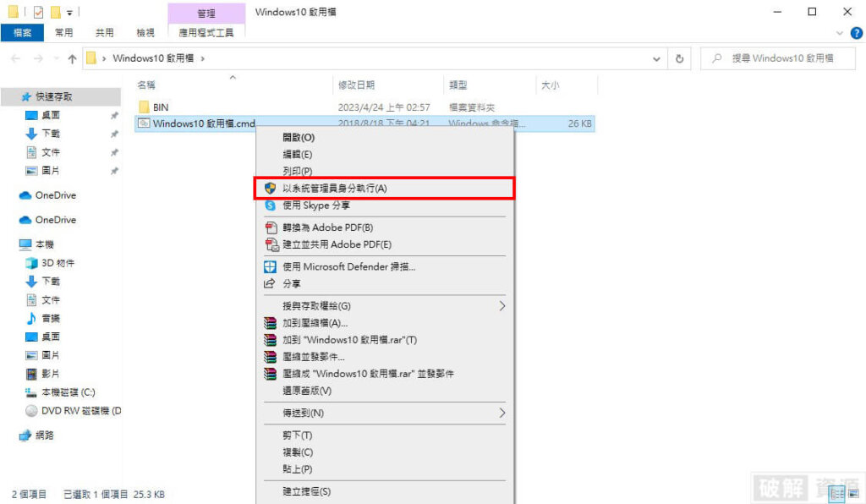Click the WinRAR icon for 加到 "Windows10 啟用檔.rar"(T)
The width and height of the screenshot is (866, 504).
click(x=270, y=339)
